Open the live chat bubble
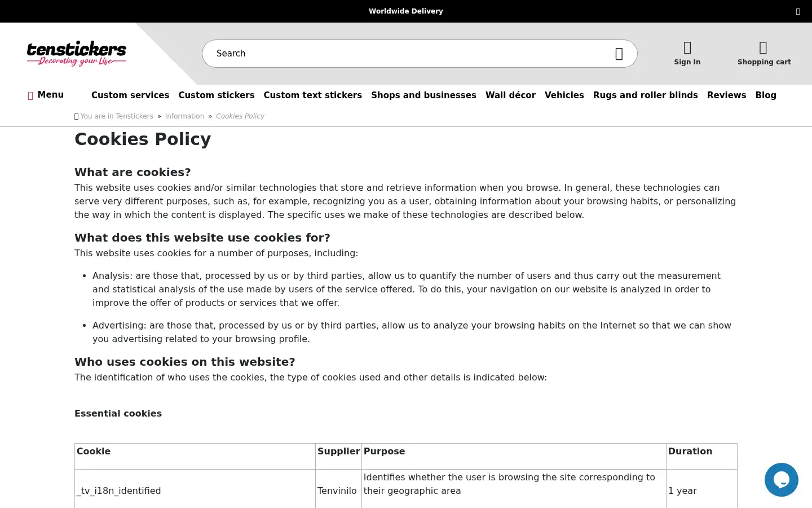 (x=781, y=480)
